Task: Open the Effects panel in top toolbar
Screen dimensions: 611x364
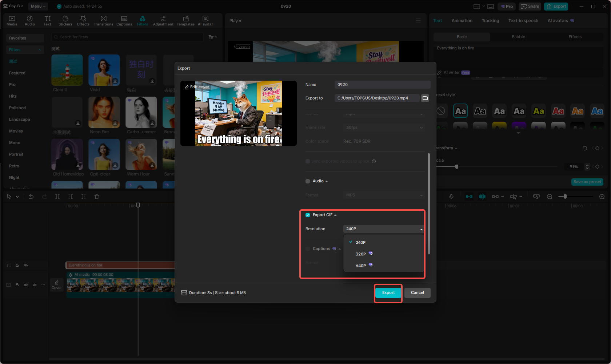Action: tap(83, 21)
